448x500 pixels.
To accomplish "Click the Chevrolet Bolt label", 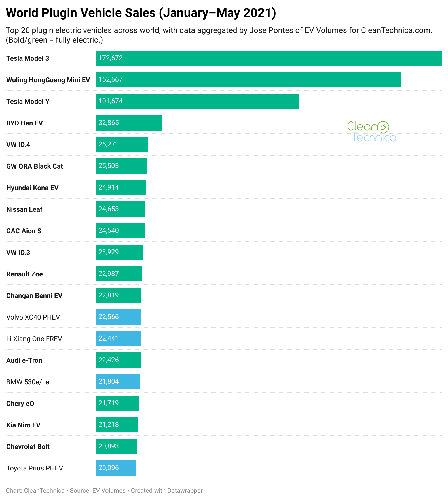I will click(28, 447).
